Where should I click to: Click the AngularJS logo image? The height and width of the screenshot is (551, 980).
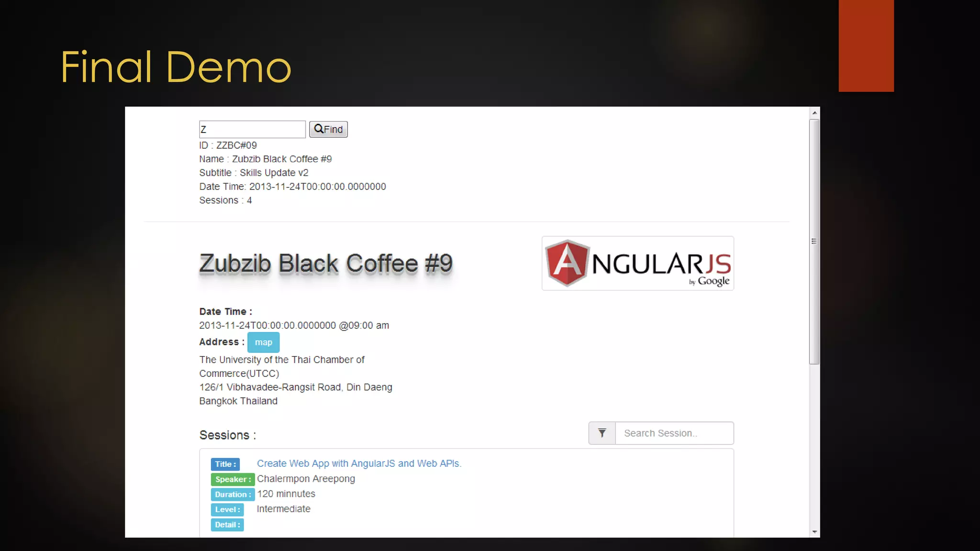tap(638, 263)
